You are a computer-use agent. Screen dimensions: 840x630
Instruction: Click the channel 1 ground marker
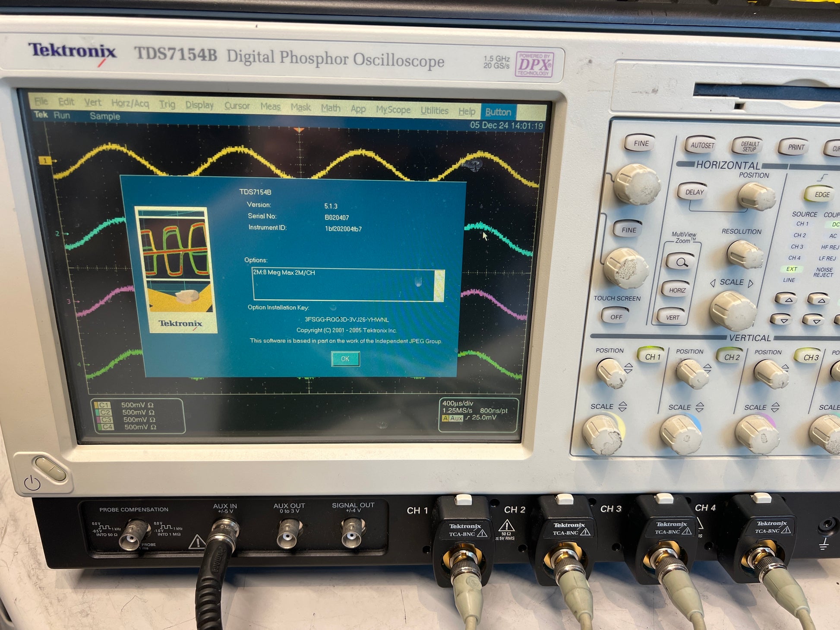pos(45,161)
